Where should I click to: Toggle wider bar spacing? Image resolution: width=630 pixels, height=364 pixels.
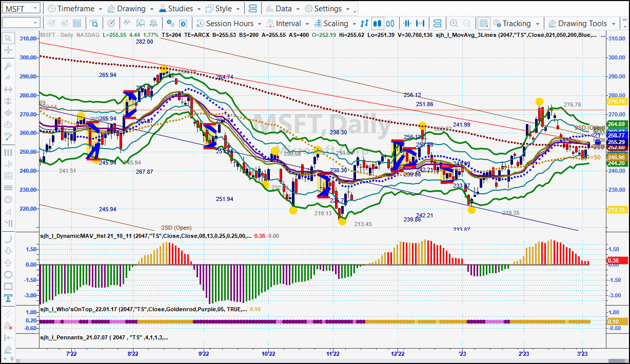pyautogui.click(x=421, y=23)
